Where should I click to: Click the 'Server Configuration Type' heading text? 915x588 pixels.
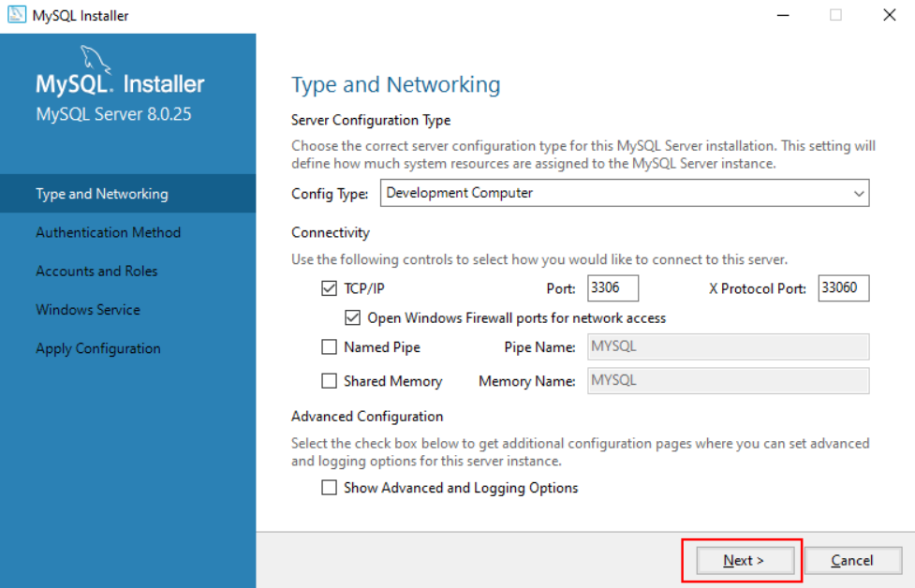[371, 120]
